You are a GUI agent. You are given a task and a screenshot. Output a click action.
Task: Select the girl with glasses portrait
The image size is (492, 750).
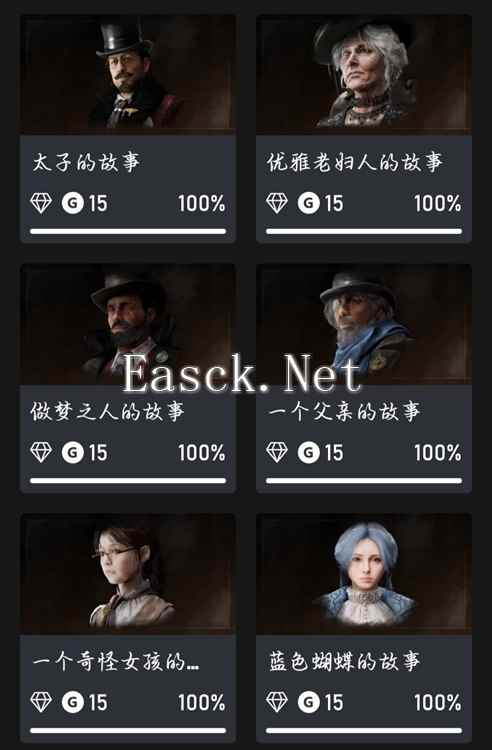tap(128, 574)
